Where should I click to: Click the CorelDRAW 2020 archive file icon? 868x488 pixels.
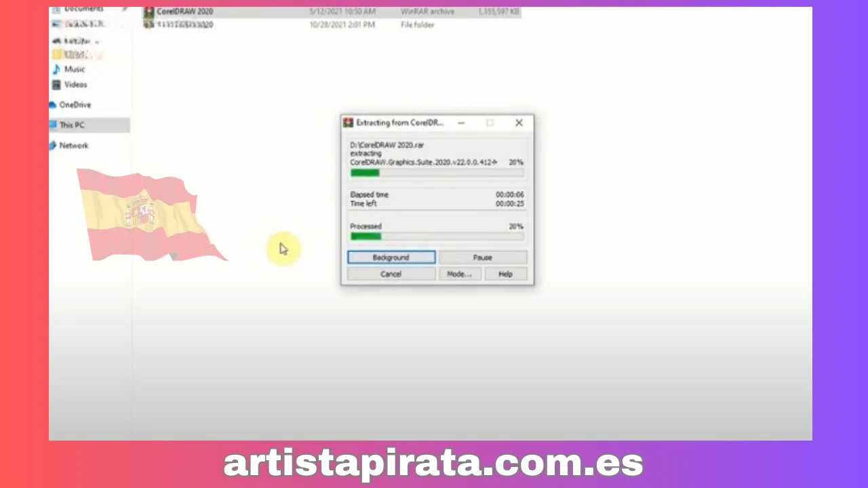click(x=149, y=12)
